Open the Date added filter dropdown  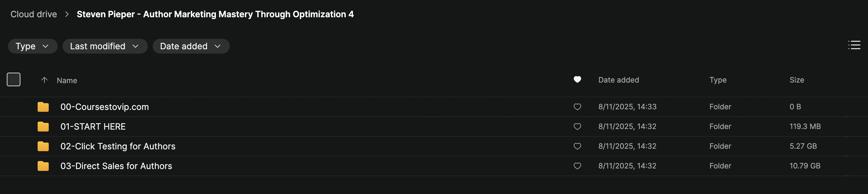click(191, 46)
